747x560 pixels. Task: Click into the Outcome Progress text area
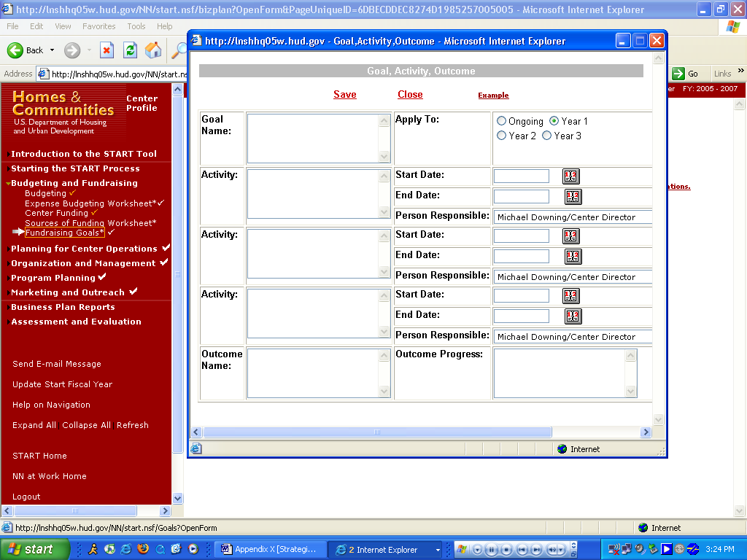click(560, 373)
